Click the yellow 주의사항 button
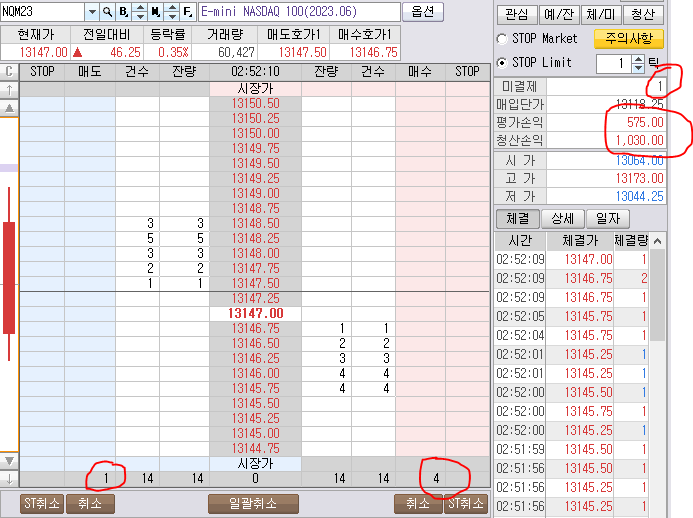 point(628,39)
